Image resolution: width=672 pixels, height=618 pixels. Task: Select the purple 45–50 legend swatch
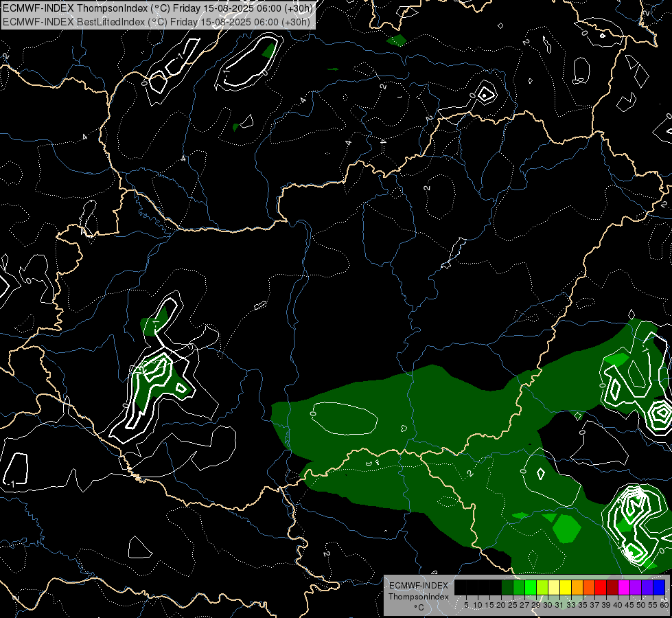pos(636,587)
